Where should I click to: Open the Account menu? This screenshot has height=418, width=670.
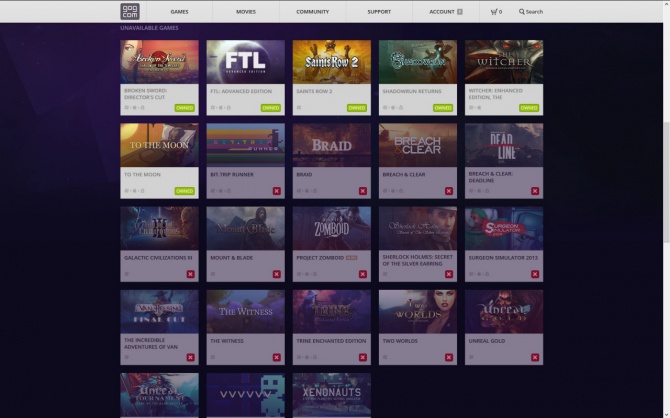[446, 12]
